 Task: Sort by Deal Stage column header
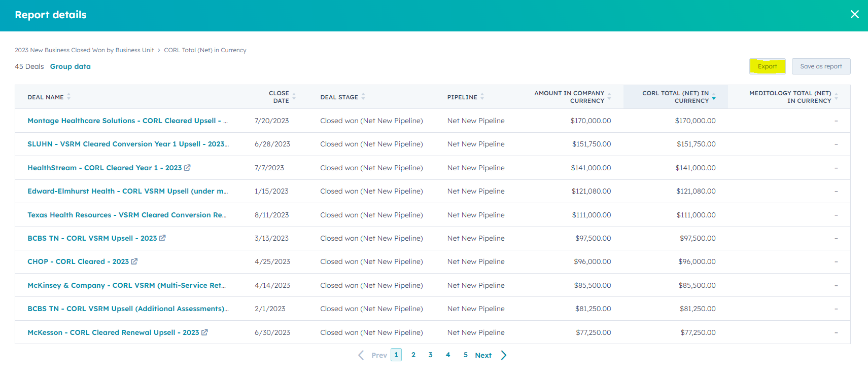[x=363, y=97]
